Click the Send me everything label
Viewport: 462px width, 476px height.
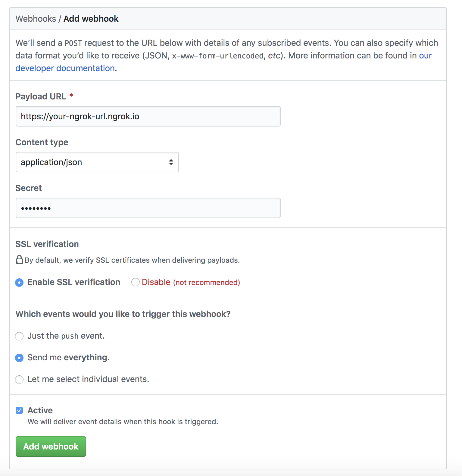[x=68, y=358]
